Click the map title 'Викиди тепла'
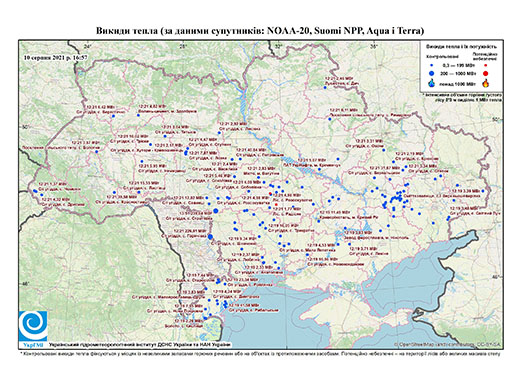Viewport: 520px width, 368px height. click(127, 31)
